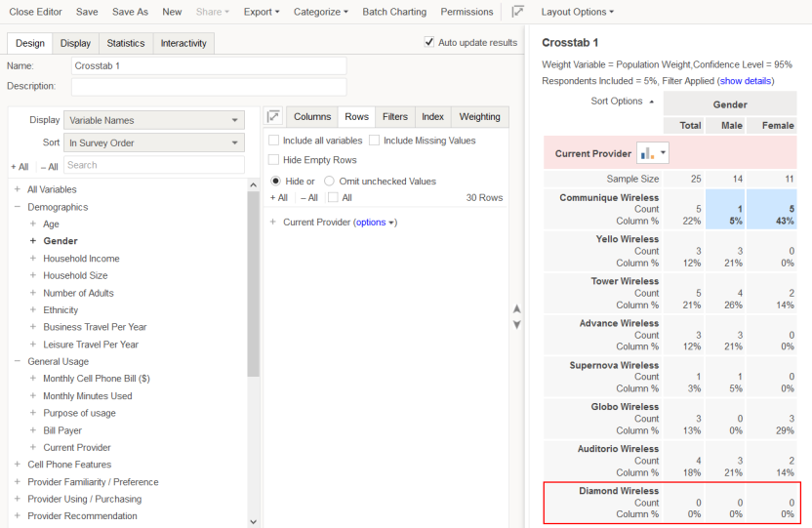
Task: Click the move-up arrow between panels
Action: [x=517, y=309]
